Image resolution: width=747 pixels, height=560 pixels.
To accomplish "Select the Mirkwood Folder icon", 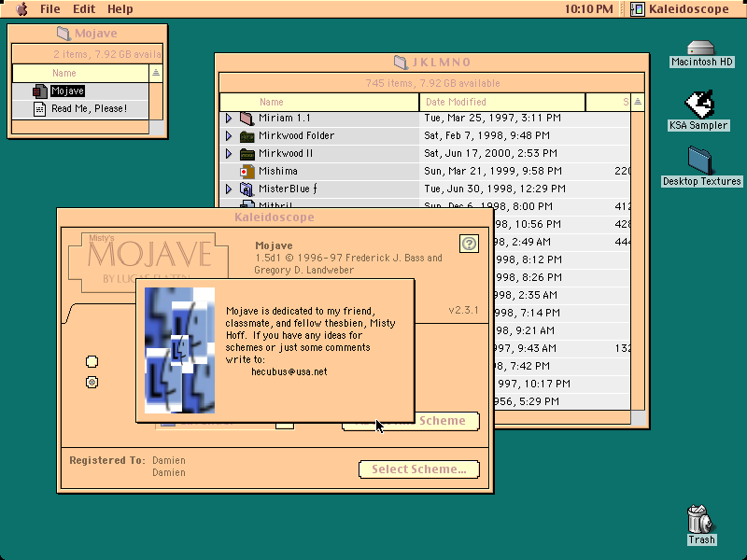I will [247, 136].
